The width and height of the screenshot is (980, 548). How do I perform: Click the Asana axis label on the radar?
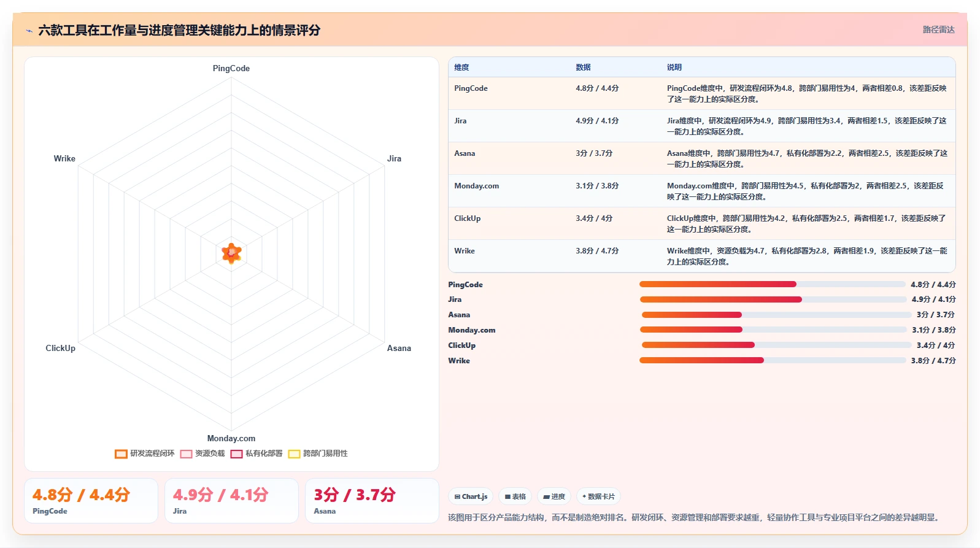[399, 348]
